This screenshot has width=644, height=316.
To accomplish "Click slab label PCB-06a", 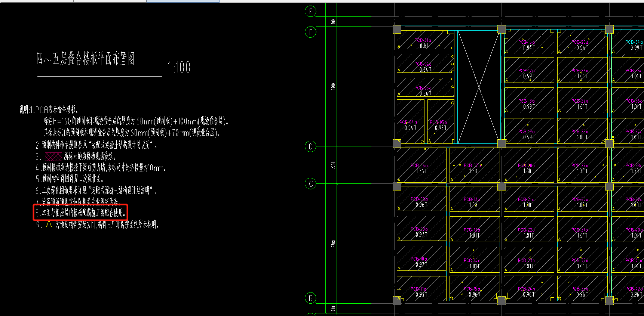I will pos(419,165).
